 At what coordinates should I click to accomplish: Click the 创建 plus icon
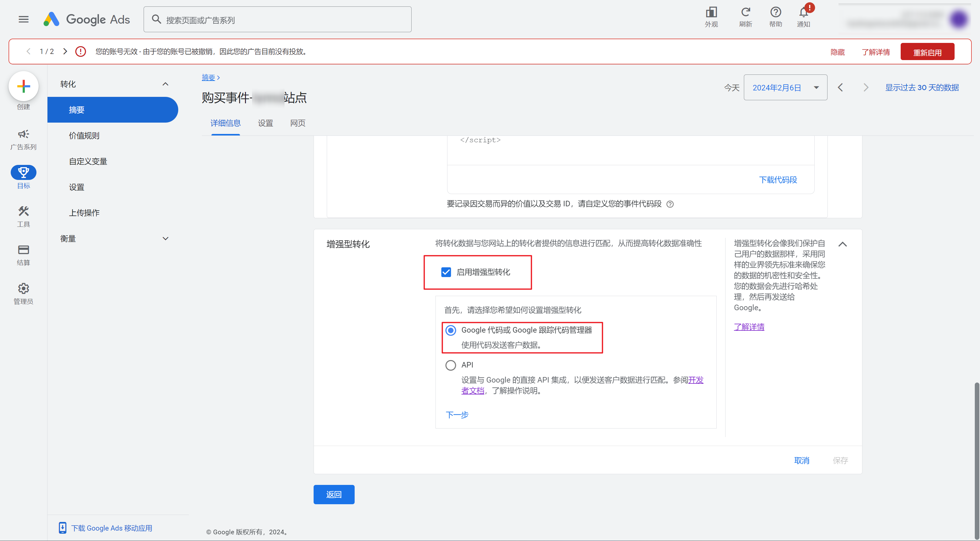tap(24, 86)
